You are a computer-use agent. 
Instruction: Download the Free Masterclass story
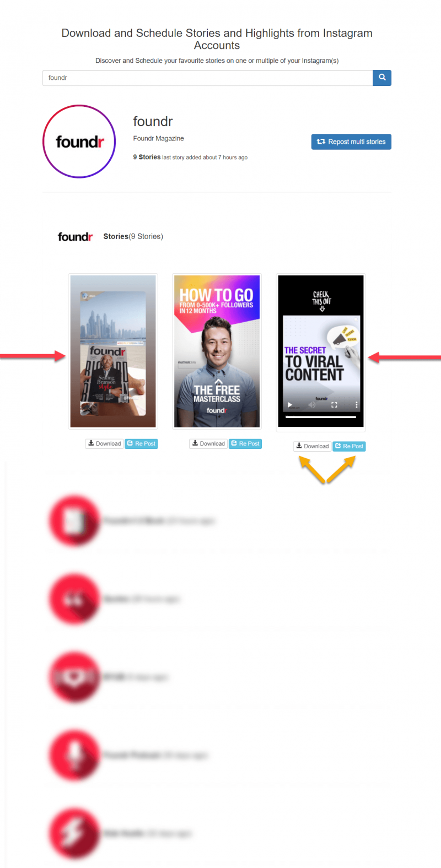coord(208,443)
